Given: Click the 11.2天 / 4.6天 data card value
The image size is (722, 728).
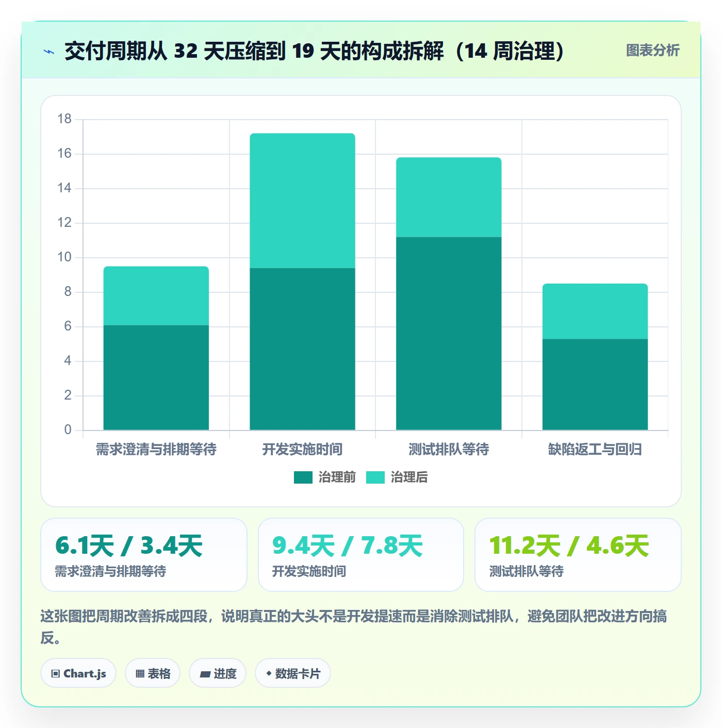Looking at the screenshot, I should (x=569, y=545).
